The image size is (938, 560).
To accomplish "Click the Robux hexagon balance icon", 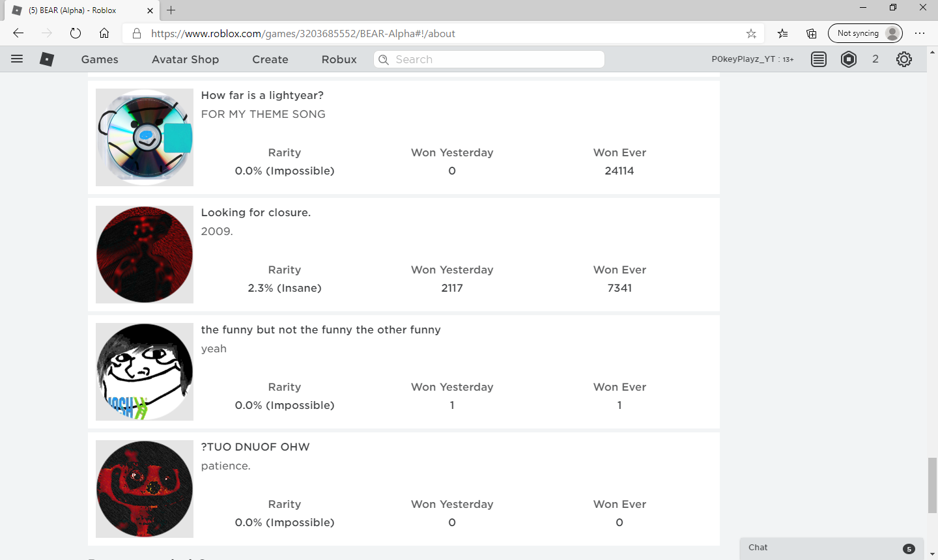I will 849,59.
